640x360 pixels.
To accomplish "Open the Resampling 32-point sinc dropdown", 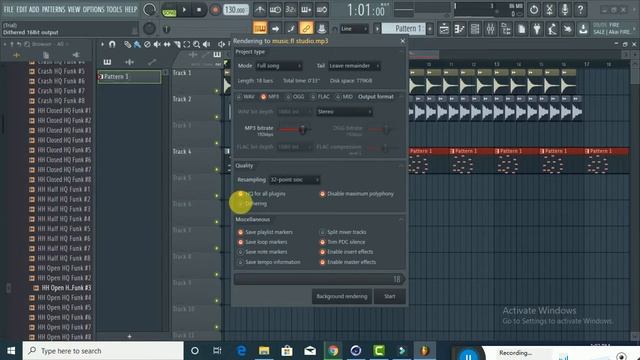I will (x=294, y=180).
